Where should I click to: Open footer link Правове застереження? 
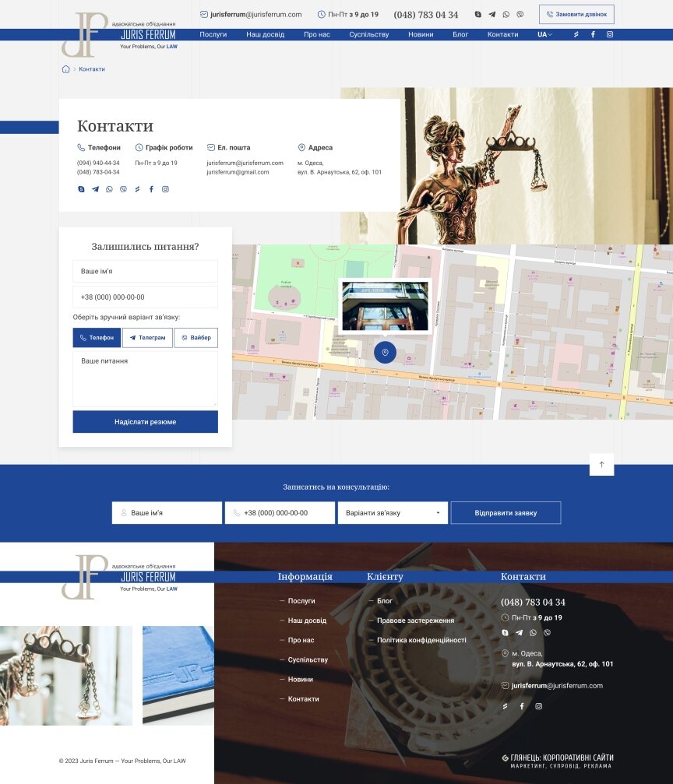[x=415, y=621]
